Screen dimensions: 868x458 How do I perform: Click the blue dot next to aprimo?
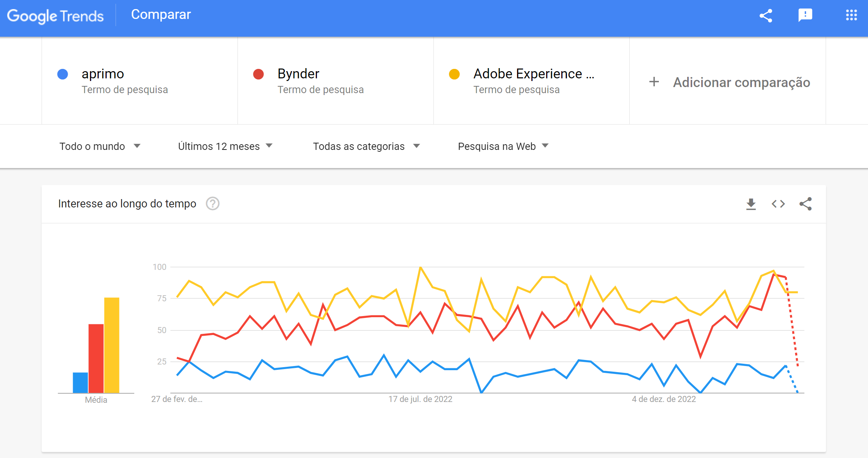(x=62, y=74)
